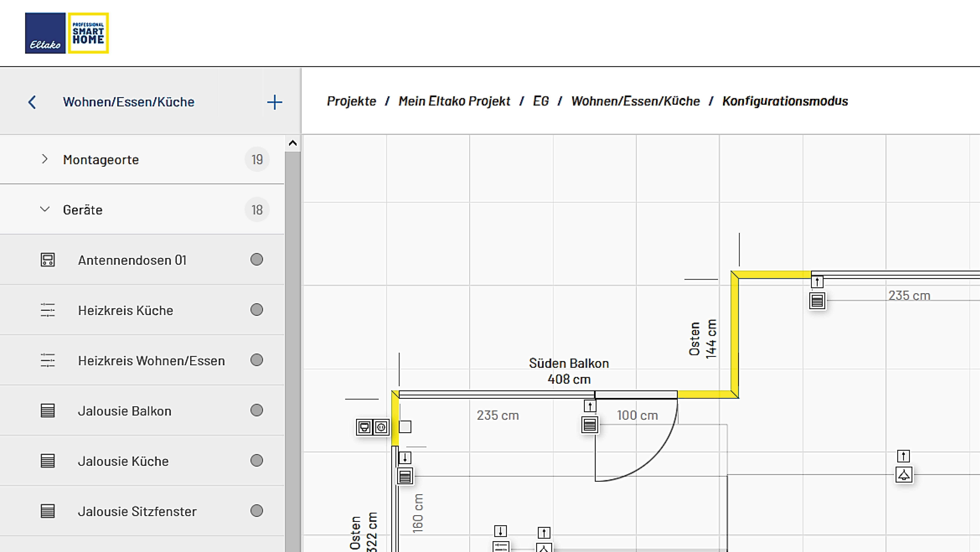
Task: Expand the Montageorte section
Action: pyautogui.click(x=45, y=159)
